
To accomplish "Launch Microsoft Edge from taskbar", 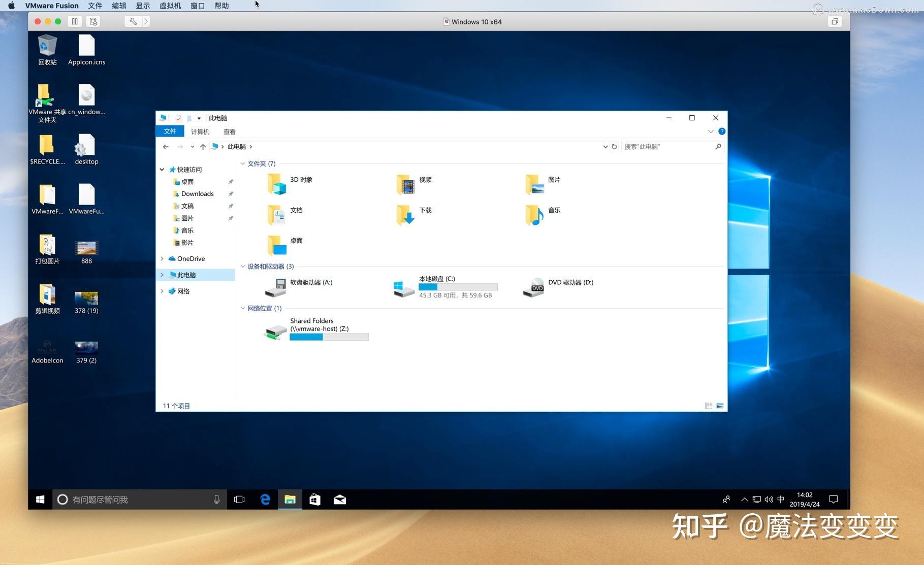I will [265, 500].
